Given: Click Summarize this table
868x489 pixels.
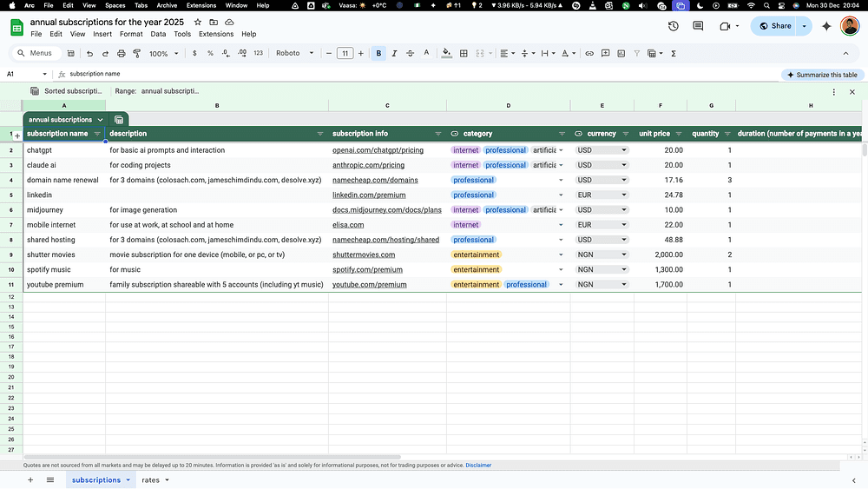Looking at the screenshot, I should [822, 75].
